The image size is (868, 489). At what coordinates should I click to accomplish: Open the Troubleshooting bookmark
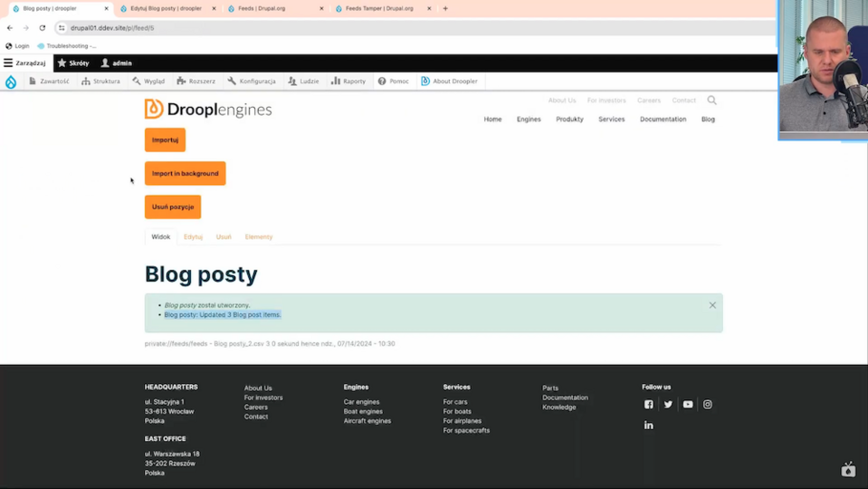pos(66,46)
